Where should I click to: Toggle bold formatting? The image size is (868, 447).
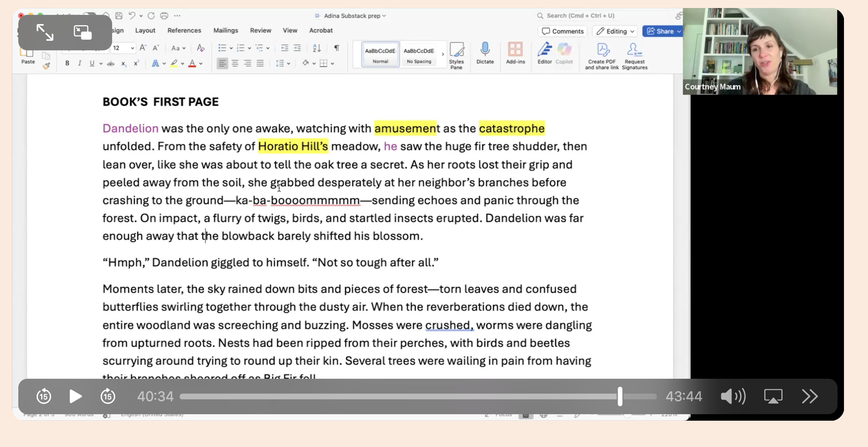click(67, 63)
